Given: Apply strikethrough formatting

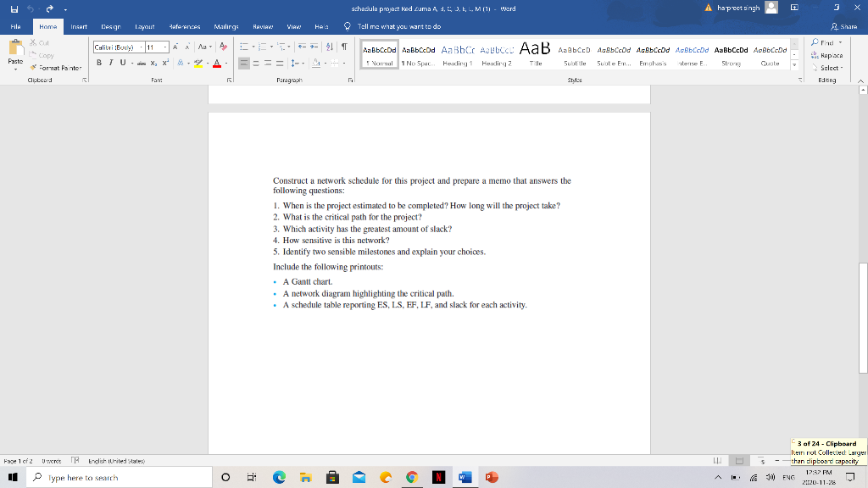Looking at the screenshot, I should (x=141, y=62).
